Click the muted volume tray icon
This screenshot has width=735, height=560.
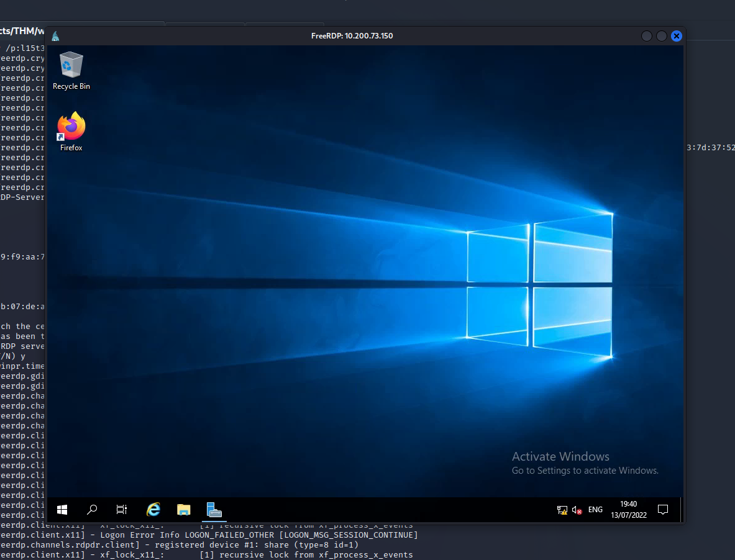pyautogui.click(x=577, y=510)
